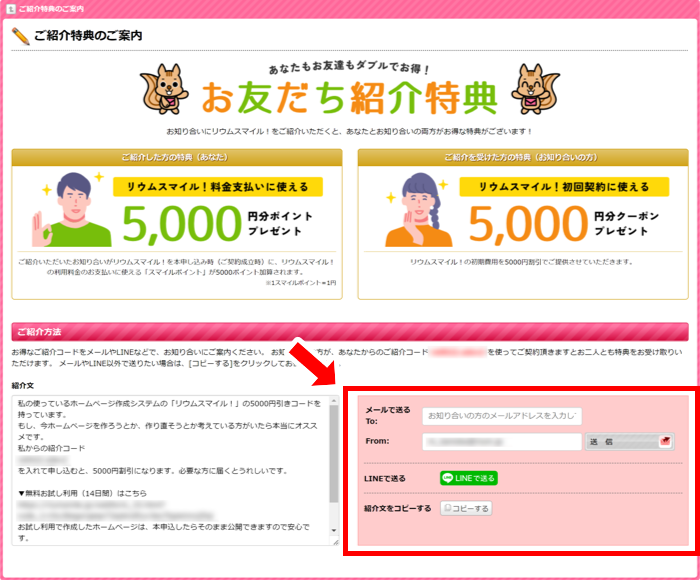The width and height of the screenshot is (700, 580).
Task: Click the メールで送る label
Action: coord(388,409)
